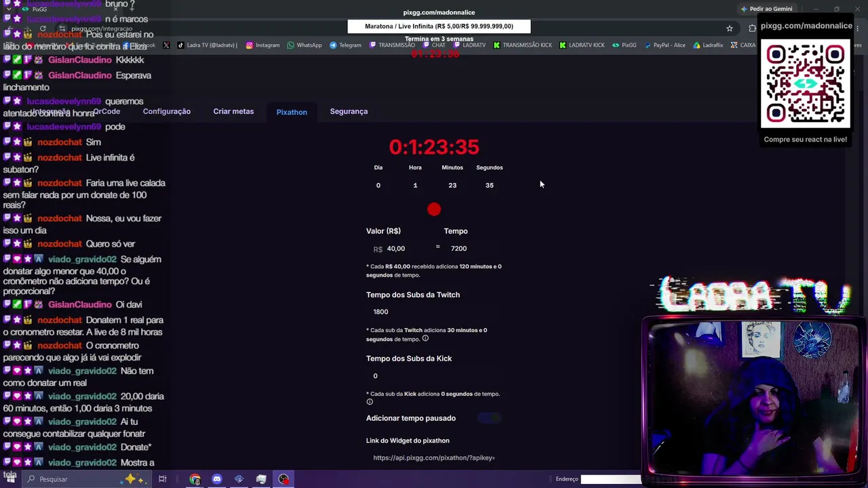Toggle Adicionar tempo pausado switch

click(488, 418)
